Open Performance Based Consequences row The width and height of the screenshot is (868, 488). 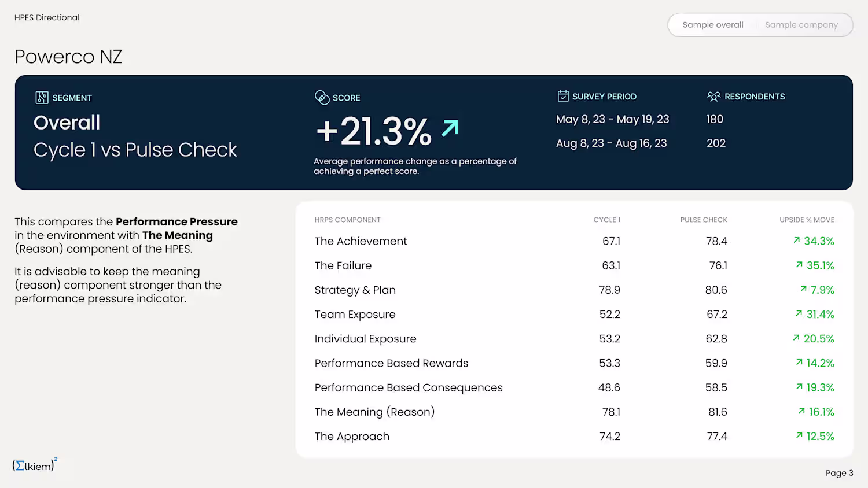(x=408, y=387)
